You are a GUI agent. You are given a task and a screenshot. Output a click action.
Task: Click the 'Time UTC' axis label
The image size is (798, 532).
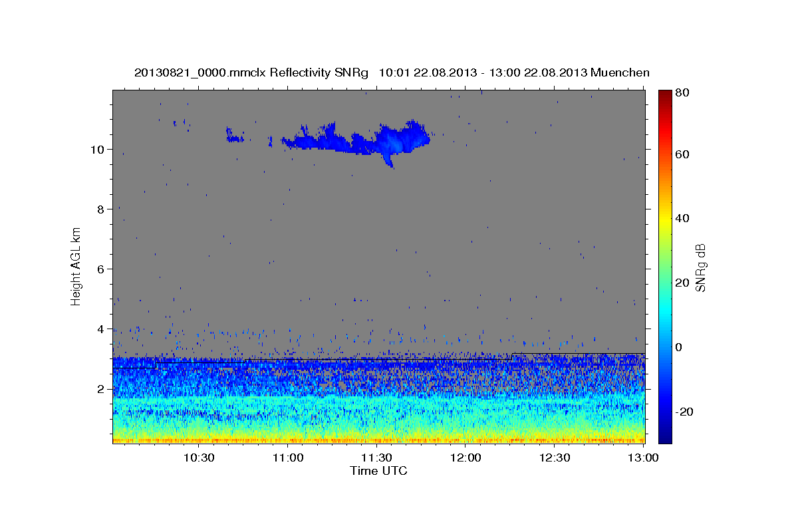(x=378, y=471)
